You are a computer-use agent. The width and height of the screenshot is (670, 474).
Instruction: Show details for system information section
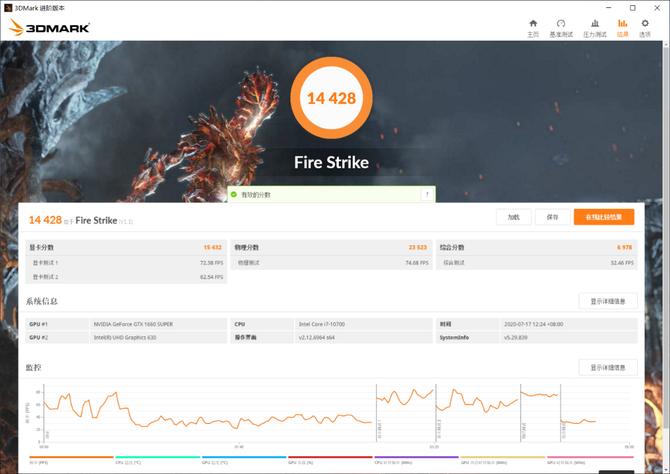coord(608,301)
